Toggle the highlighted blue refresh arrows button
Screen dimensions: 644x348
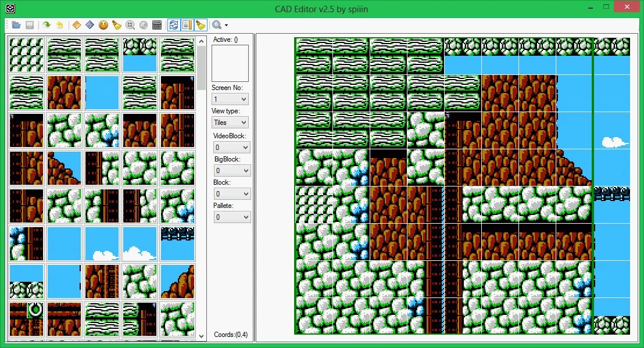pos(174,25)
